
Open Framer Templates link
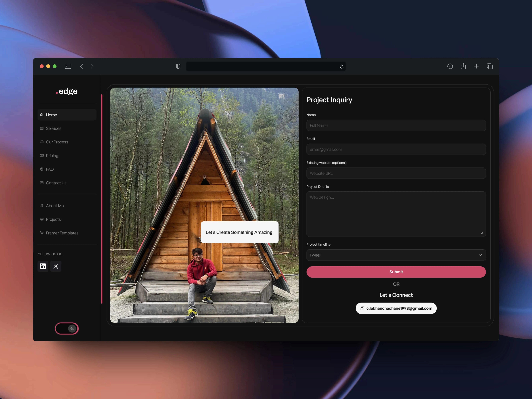click(x=67, y=233)
